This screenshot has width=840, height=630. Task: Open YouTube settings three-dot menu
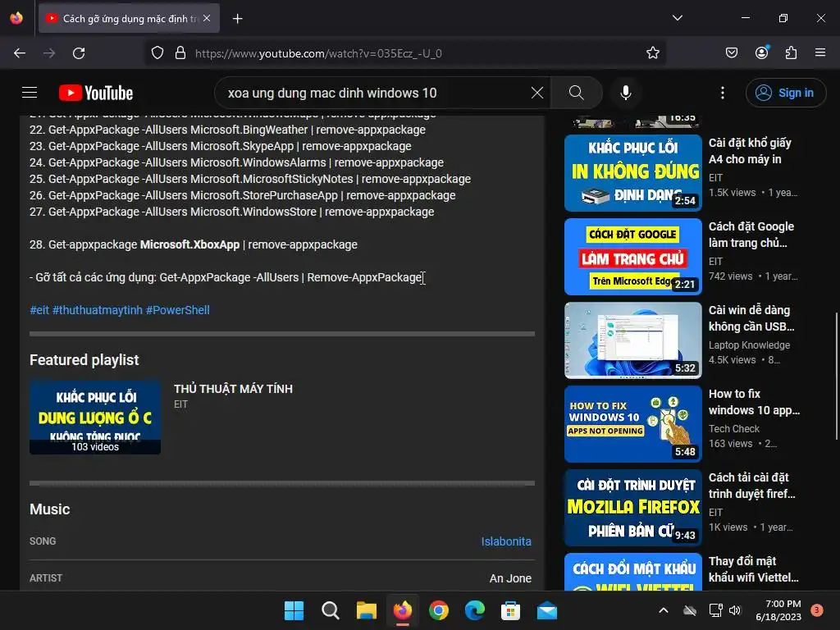[x=722, y=93]
